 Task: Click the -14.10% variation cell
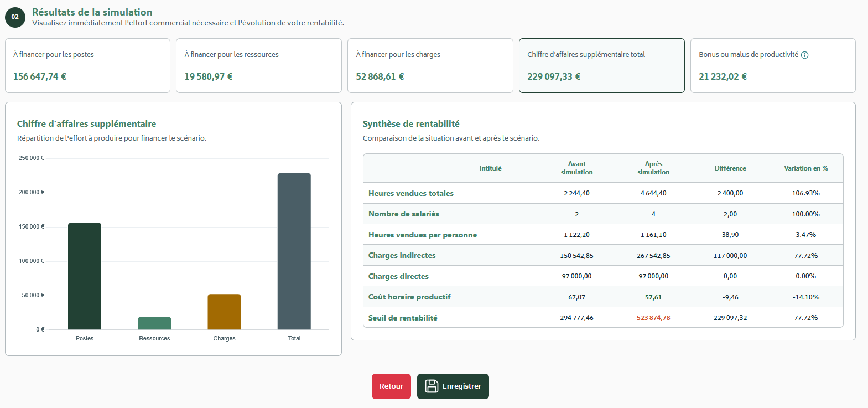coord(805,297)
